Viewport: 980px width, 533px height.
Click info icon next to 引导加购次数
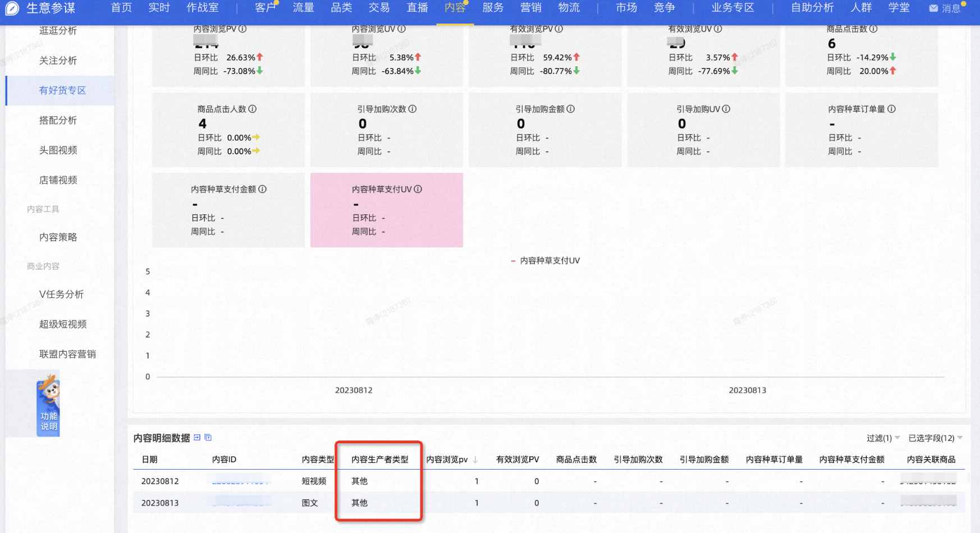[413, 109]
